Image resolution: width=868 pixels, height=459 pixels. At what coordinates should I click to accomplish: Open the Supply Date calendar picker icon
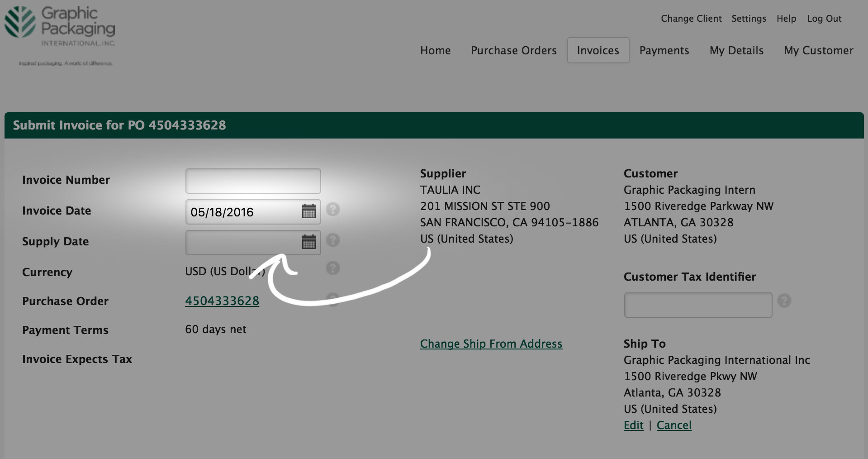pos(309,242)
